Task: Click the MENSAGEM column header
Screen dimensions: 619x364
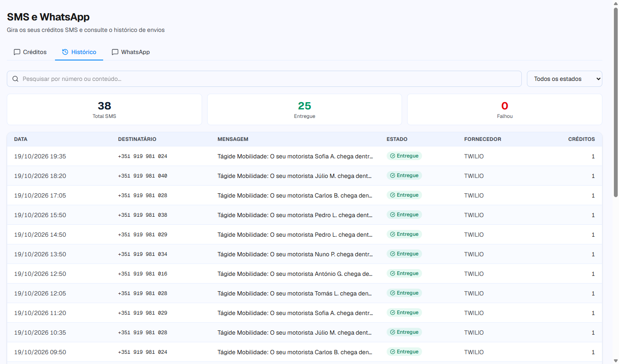Action: 233,139
